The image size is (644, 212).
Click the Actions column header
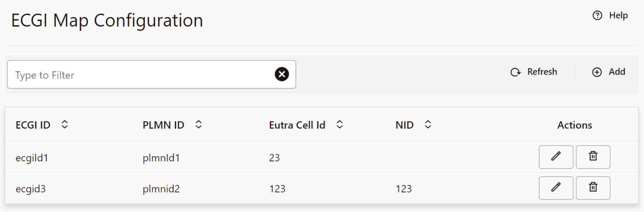(574, 125)
